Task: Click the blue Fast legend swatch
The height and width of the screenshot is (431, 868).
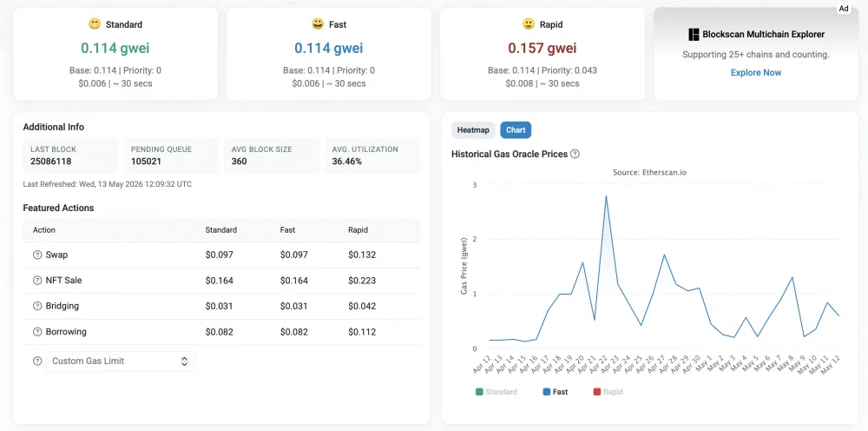Action: [x=547, y=392]
